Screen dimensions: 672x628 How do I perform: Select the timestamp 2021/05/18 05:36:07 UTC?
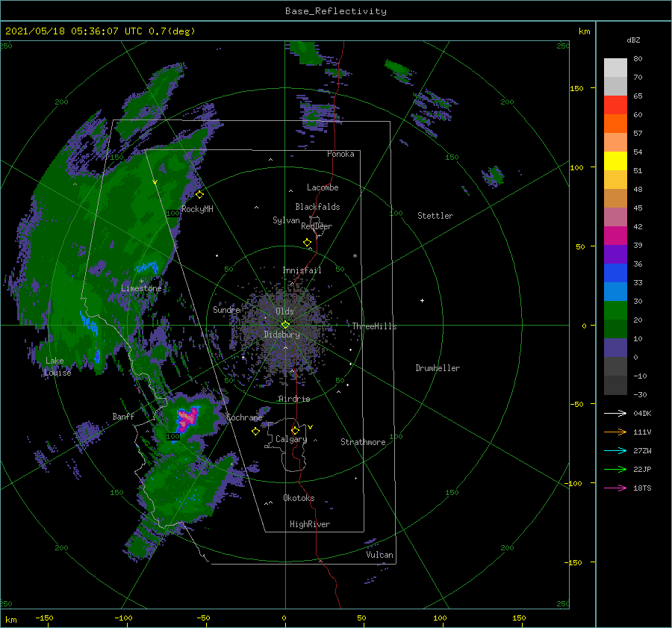point(74,31)
